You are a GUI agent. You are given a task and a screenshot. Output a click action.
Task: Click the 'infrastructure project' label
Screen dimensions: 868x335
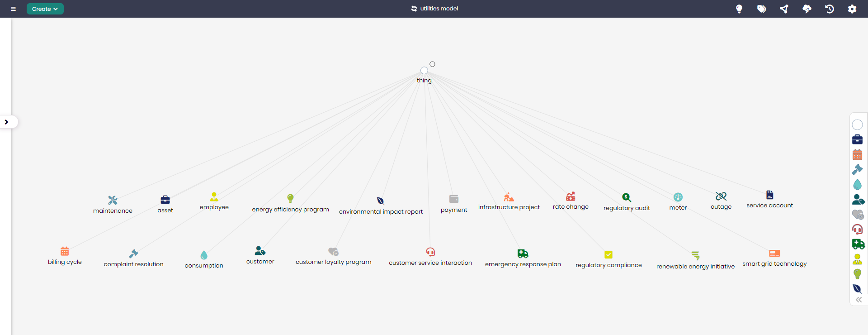(x=509, y=207)
